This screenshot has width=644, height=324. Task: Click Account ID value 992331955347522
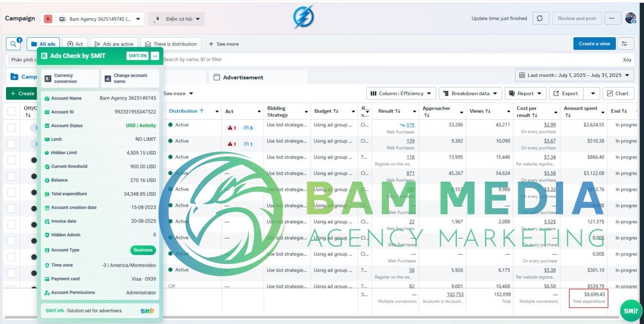[x=135, y=112]
